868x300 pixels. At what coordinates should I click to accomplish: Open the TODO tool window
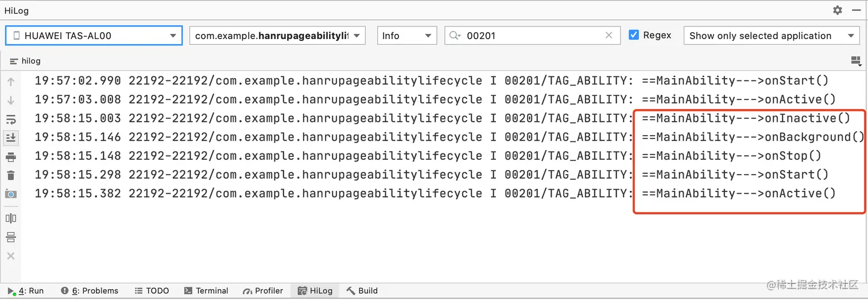[152, 291]
